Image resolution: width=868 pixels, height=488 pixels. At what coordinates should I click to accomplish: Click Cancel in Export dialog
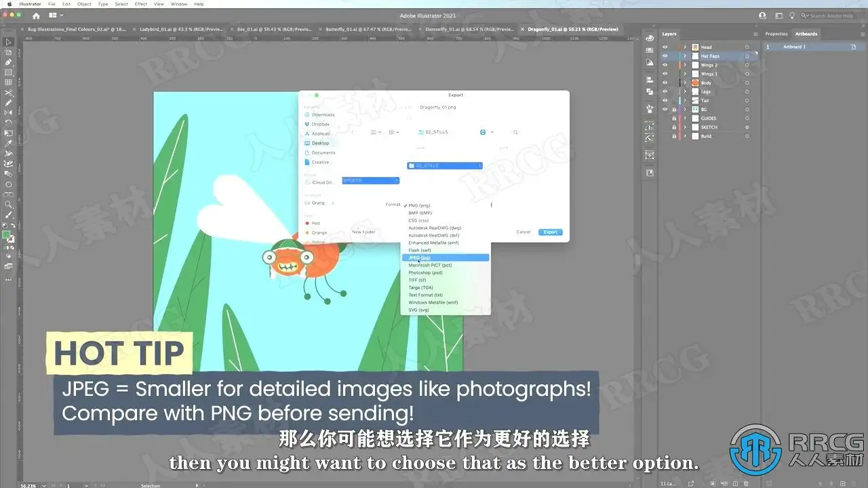(x=524, y=232)
